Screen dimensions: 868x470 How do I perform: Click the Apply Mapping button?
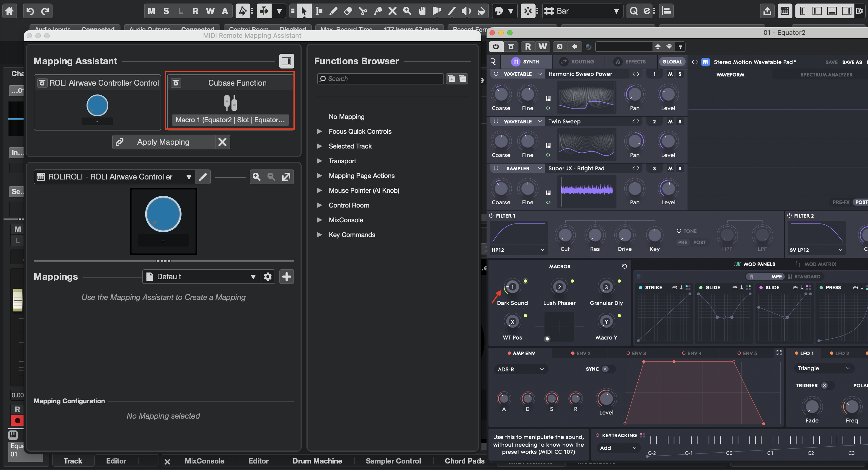coord(164,142)
